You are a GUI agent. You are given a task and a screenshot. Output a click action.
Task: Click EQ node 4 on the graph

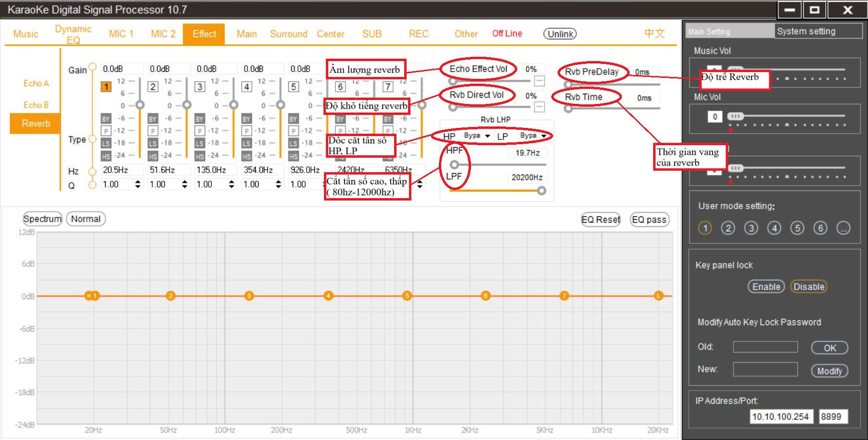[x=328, y=296]
